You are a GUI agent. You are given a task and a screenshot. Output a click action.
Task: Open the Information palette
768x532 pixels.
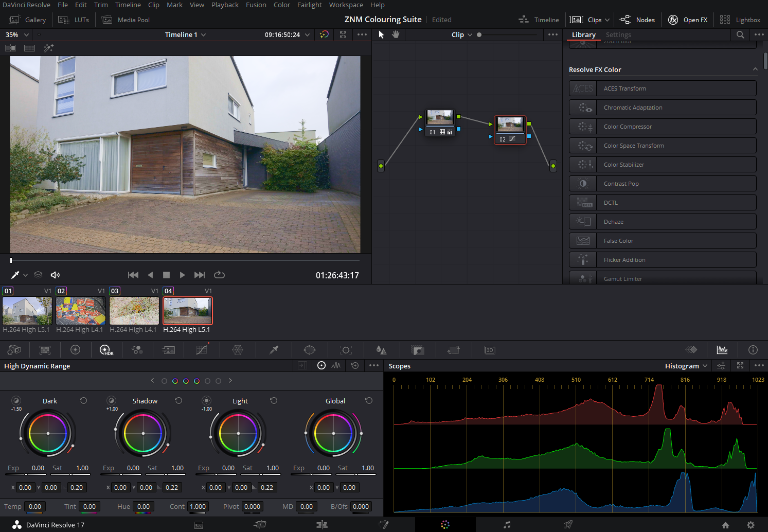point(753,350)
